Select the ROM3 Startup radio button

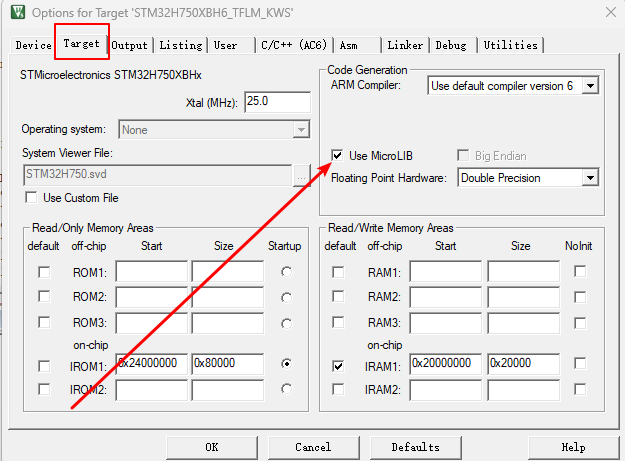(x=286, y=323)
